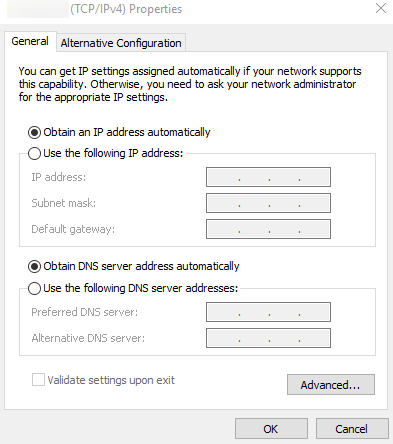The image size is (393, 444).
Task: Click the Preferred DNS server field
Action: (x=268, y=312)
